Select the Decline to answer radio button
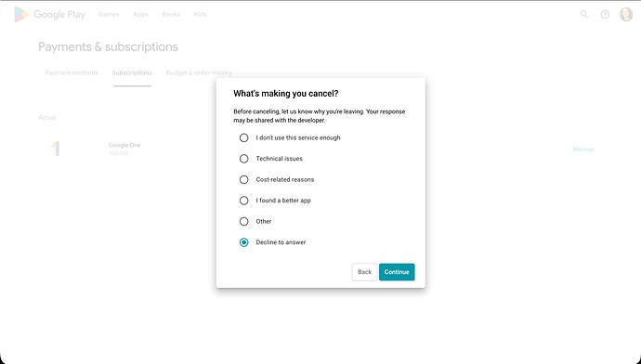 coord(244,242)
